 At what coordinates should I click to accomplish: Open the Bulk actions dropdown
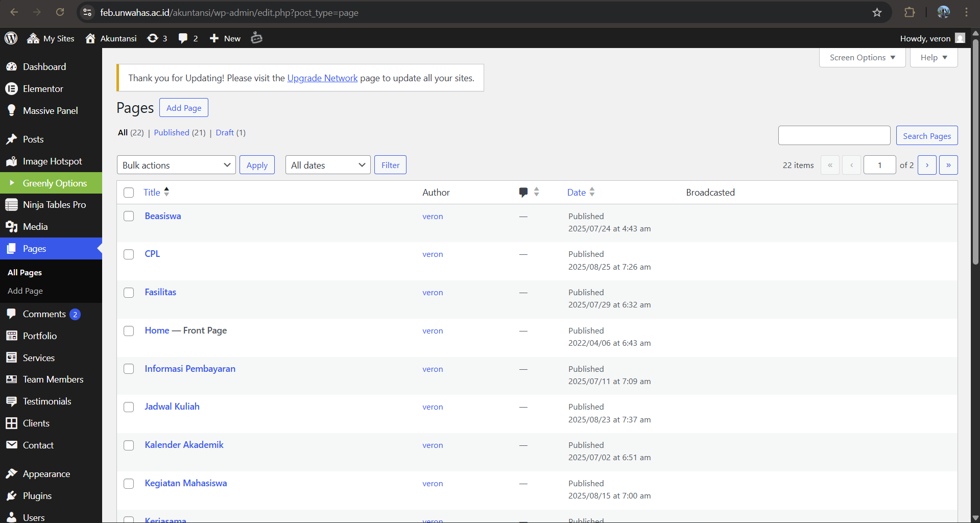click(176, 164)
